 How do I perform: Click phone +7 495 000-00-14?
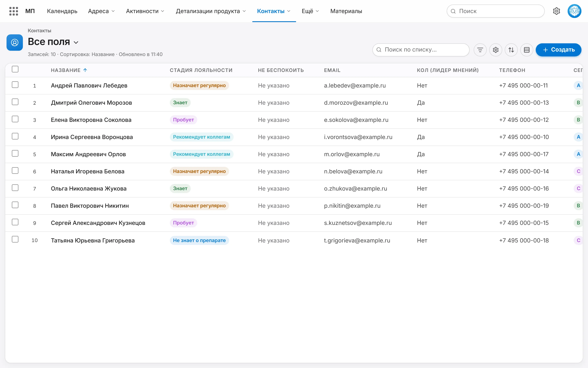tap(524, 171)
